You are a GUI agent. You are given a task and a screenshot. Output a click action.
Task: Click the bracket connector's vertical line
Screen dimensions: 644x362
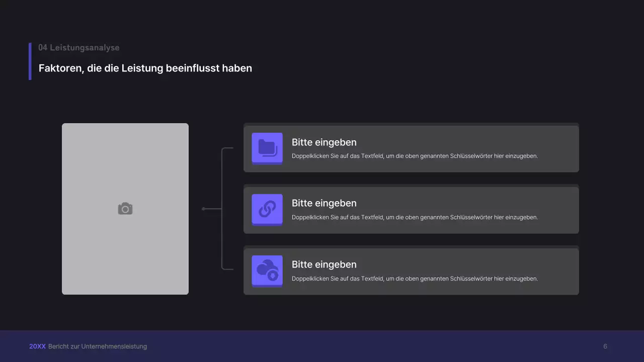pyautogui.click(x=222, y=236)
